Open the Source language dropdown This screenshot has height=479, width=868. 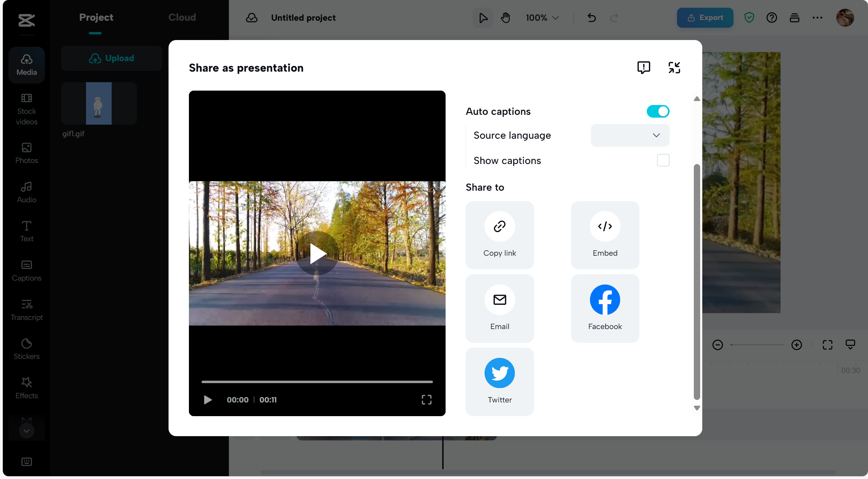pyautogui.click(x=630, y=135)
